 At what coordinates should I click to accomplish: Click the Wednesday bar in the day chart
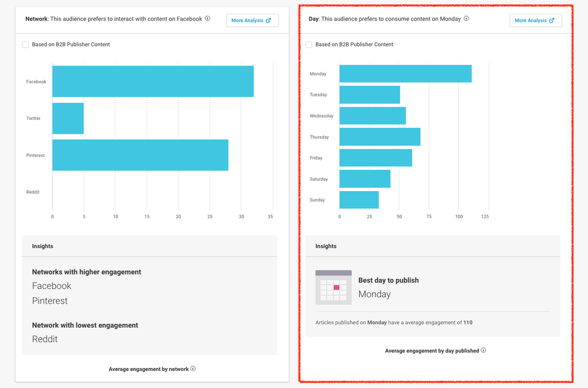tap(372, 116)
